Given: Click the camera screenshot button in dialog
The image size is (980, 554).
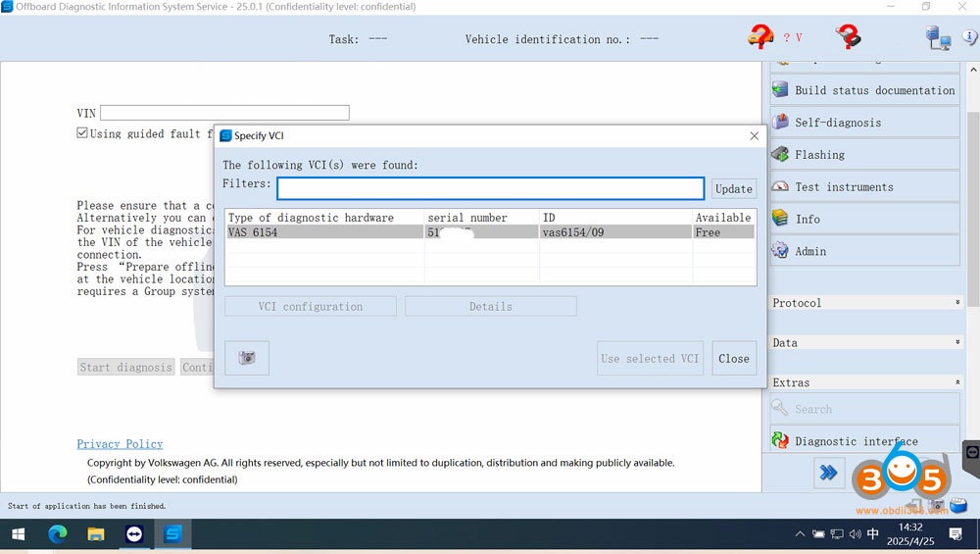Looking at the screenshot, I should tap(247, 358).
